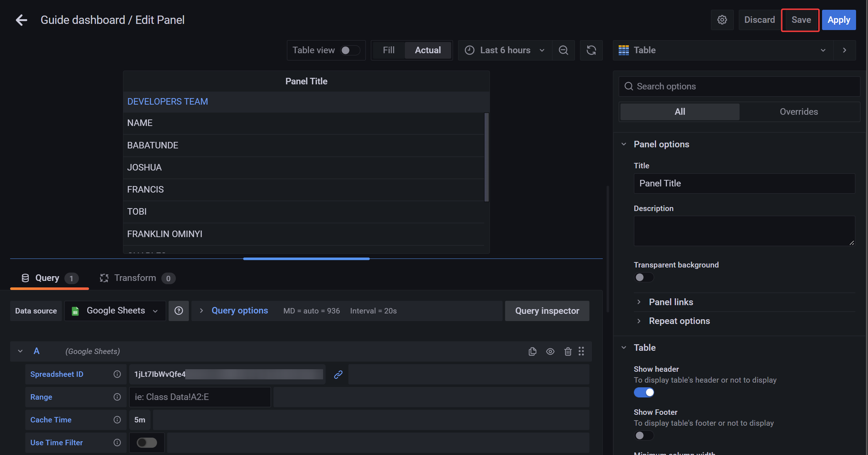Click the Google Sheets data source icon
Screen dimensions: 868x455
(x=75, y=311)
